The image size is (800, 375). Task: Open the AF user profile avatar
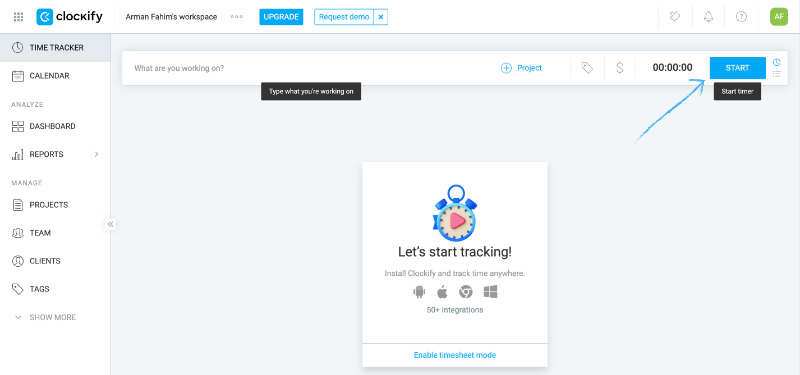click(x=779, y=17)
